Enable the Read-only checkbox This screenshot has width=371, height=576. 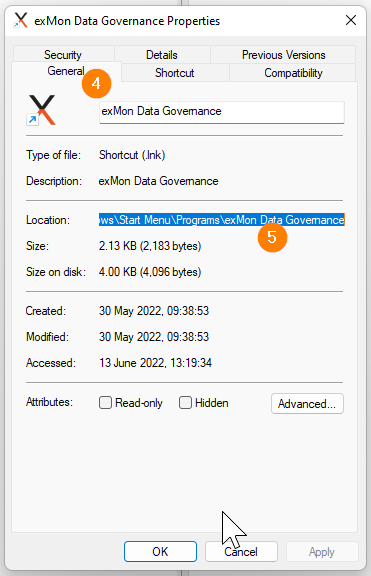pos(105,403)
